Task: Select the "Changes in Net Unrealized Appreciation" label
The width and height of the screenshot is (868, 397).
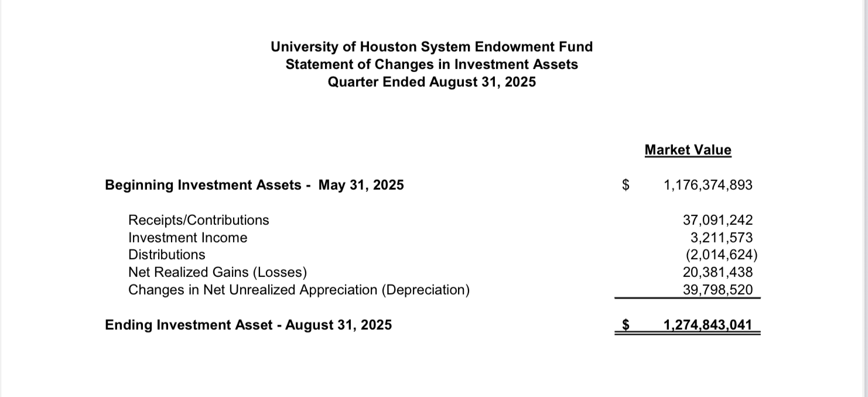Action: 299,290
